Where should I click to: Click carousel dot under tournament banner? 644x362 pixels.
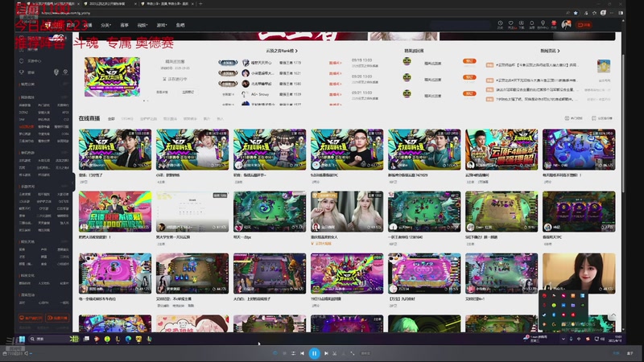144,100
